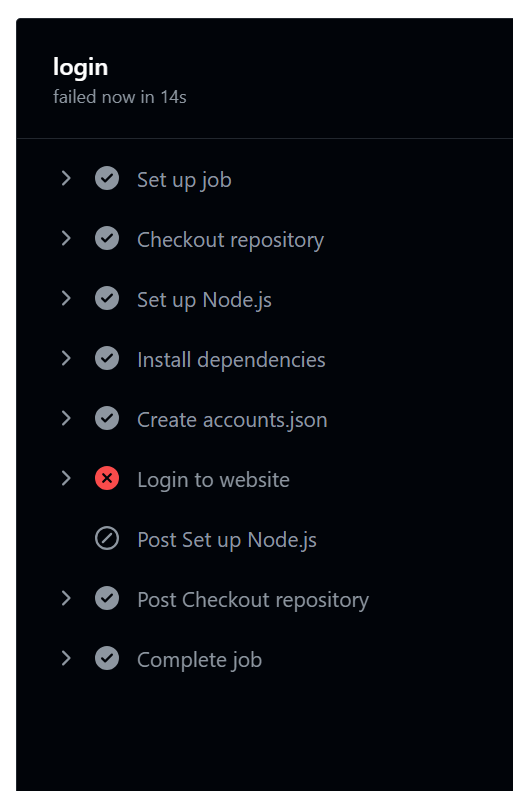The image size is (513, 791).
Task: Open the Set up Node.js step log
Action: pyautogui.click(x=204, y=300)
